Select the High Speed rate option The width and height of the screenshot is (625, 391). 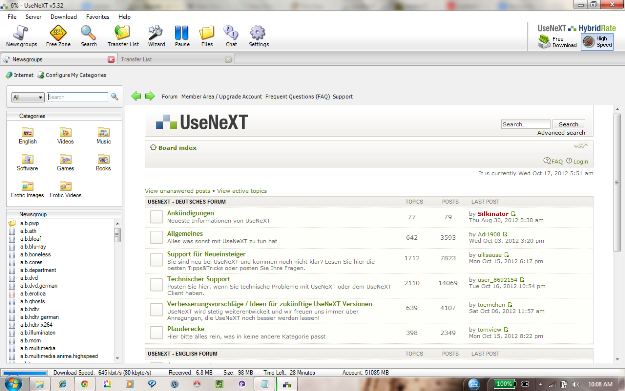597,41
